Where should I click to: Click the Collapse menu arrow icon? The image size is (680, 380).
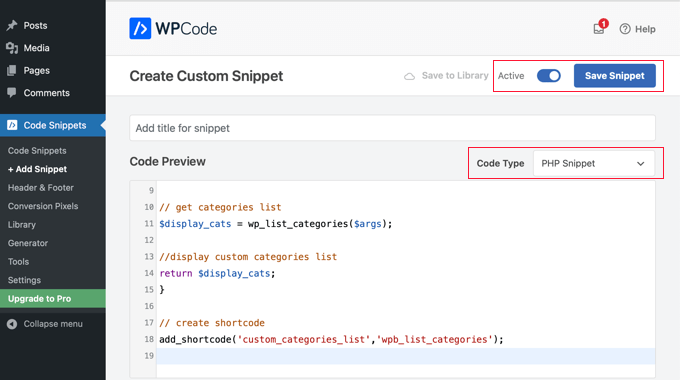[12, 324]
